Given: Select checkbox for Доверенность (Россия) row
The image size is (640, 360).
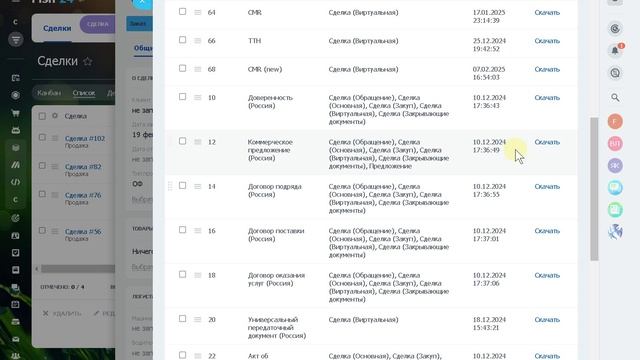Looking at the screenshot, I should (182, 97).
